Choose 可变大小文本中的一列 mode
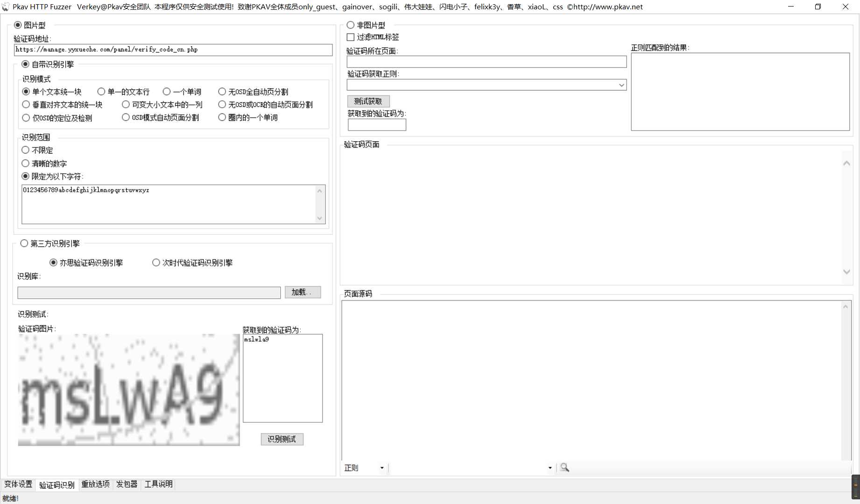This screenshot has height=504, width=860. (x=126, y=105)
